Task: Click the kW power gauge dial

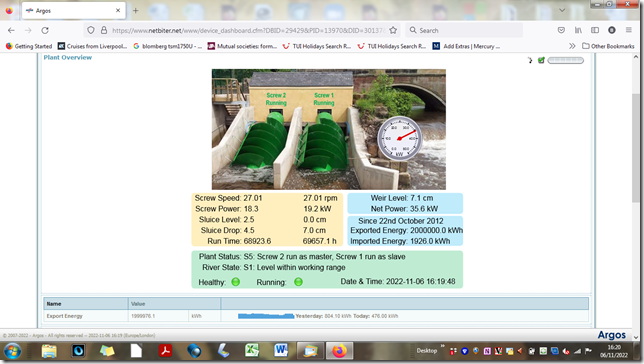Action: click(x=399, y=138)
